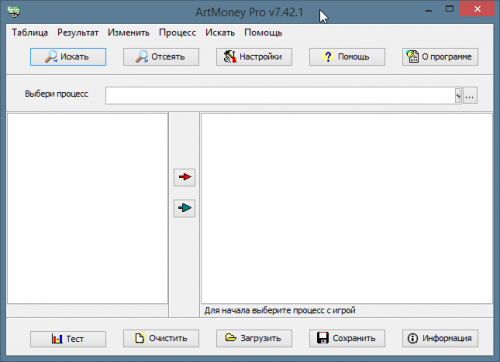Screen dimensions: 500x362
Task: Open the Таблица menu
Action: point(30,33)
